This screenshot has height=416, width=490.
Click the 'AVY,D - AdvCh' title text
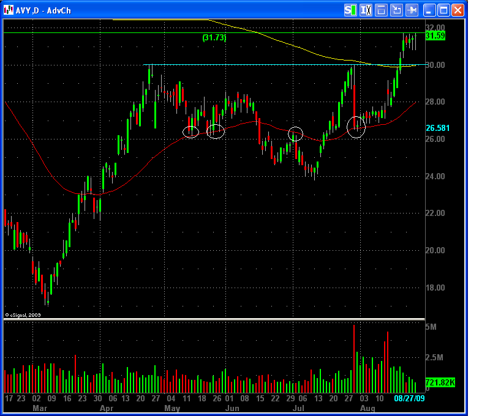tap(43, 11)
